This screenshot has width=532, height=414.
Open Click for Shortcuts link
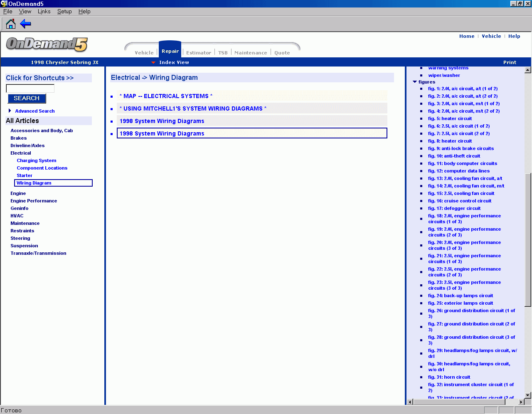tap(40, 78)
